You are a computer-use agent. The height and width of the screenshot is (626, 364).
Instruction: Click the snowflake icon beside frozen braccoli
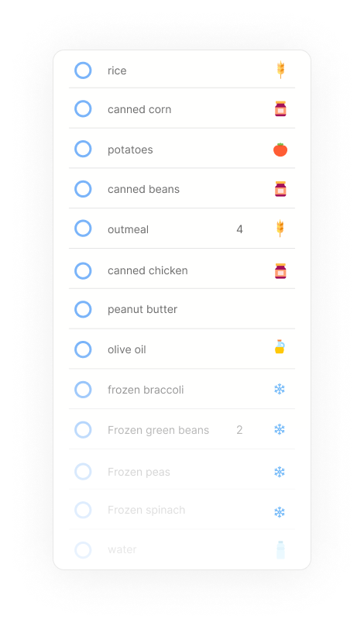click(x=280, y=389)
